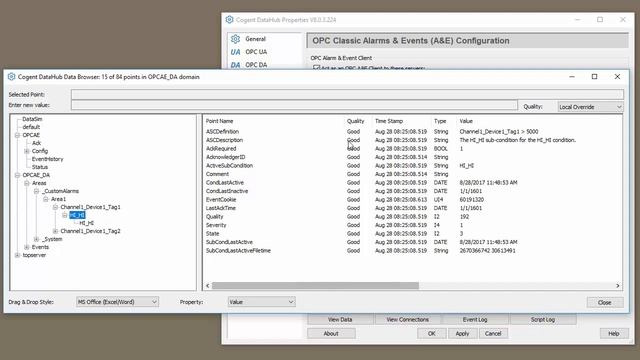Select EventHistory tree item
The width and height of the screenshot is (640, 360).
point(47,159)
